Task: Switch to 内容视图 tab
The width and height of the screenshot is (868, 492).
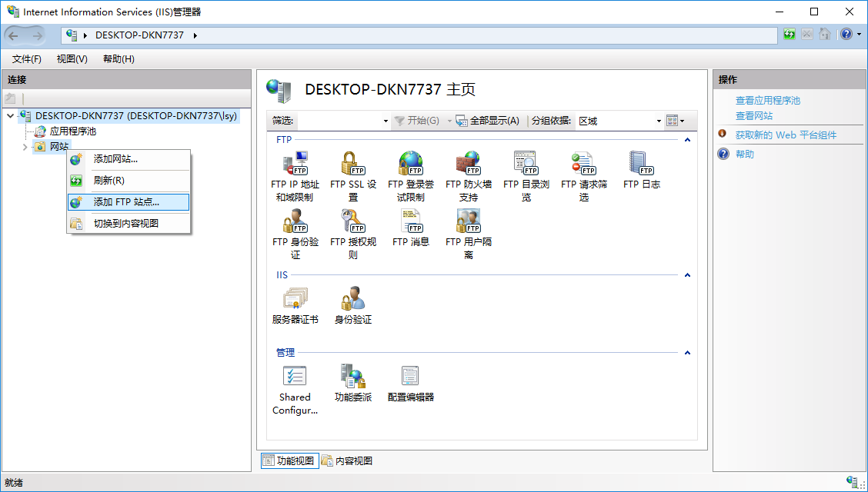Action: (347, 461)
